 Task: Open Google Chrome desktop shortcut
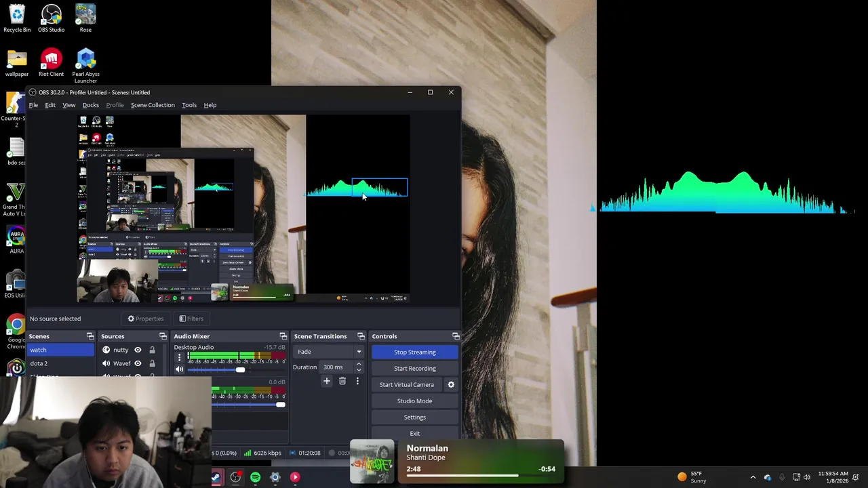(x=16, y=331)
